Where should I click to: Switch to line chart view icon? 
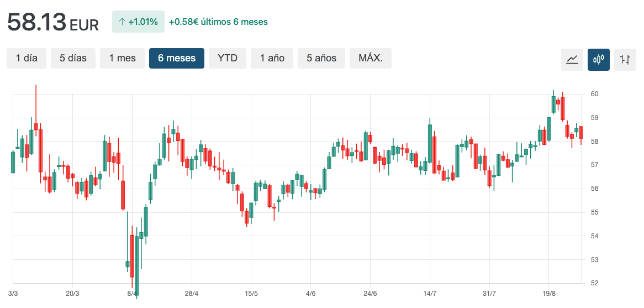pos(572,59)
